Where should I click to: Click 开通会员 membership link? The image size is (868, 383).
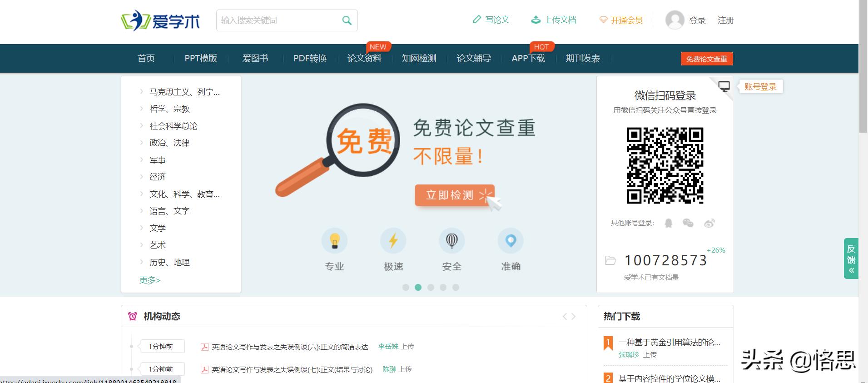tap(621, 20)
